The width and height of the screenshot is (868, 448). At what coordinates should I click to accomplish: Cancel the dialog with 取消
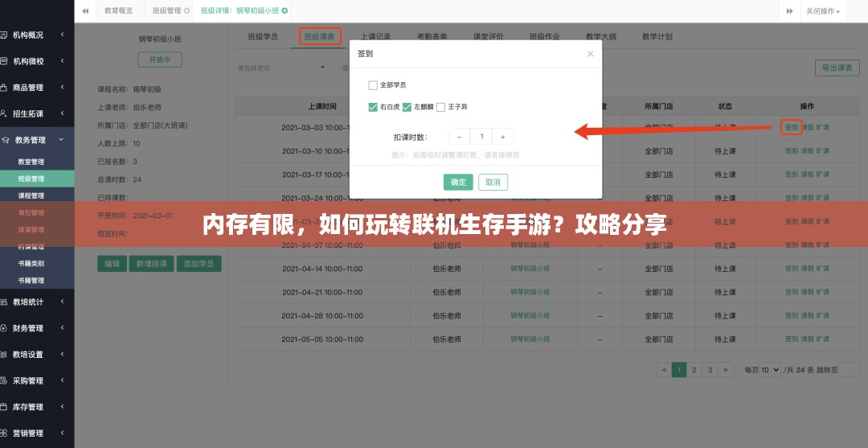point(493,183)
